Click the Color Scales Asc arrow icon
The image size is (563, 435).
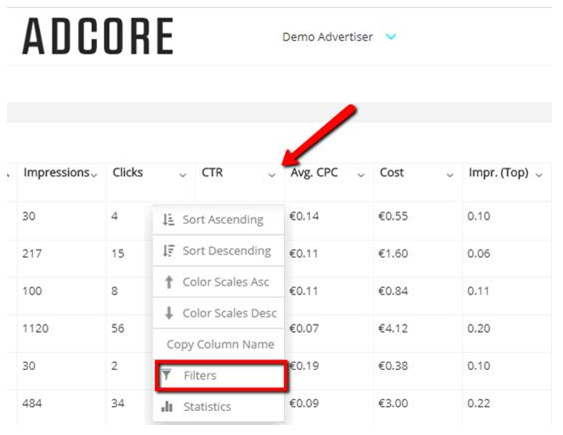(169, 282)
